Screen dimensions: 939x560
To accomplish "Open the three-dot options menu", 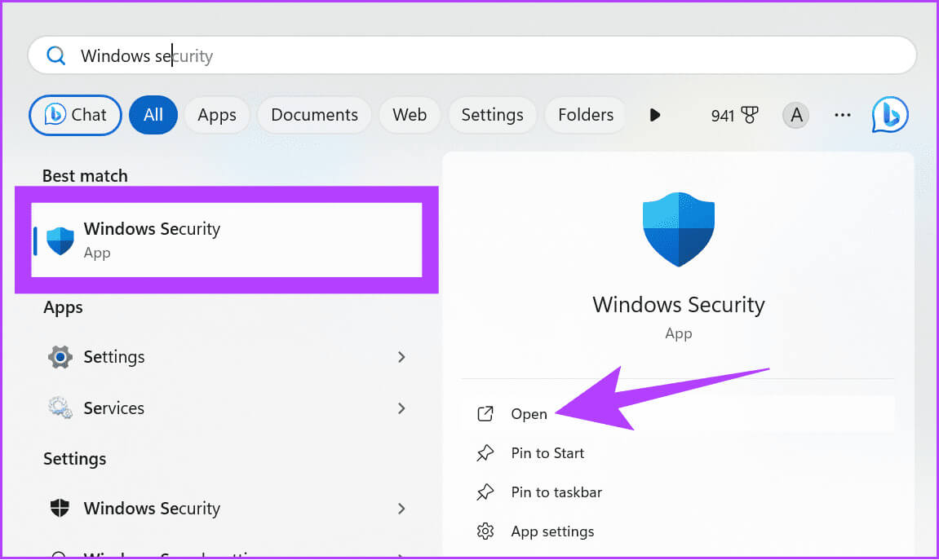I will point(843,115).
